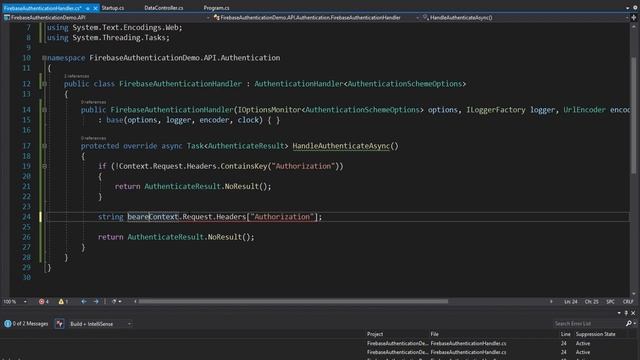The image size is (640, 360).
Task: Click the references CodeLens above line 14
Action: tap(93, 102)
